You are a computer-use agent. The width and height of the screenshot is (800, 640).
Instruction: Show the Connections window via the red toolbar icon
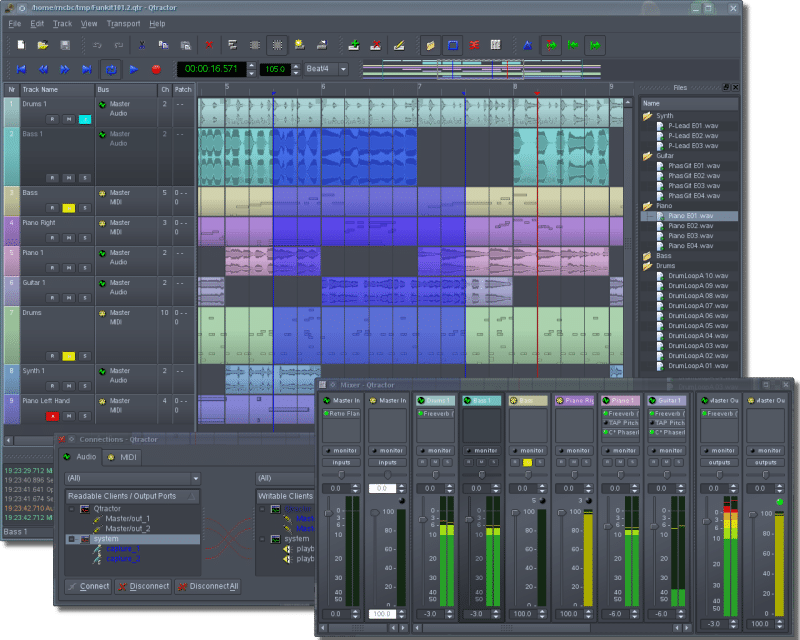point(474,45)
